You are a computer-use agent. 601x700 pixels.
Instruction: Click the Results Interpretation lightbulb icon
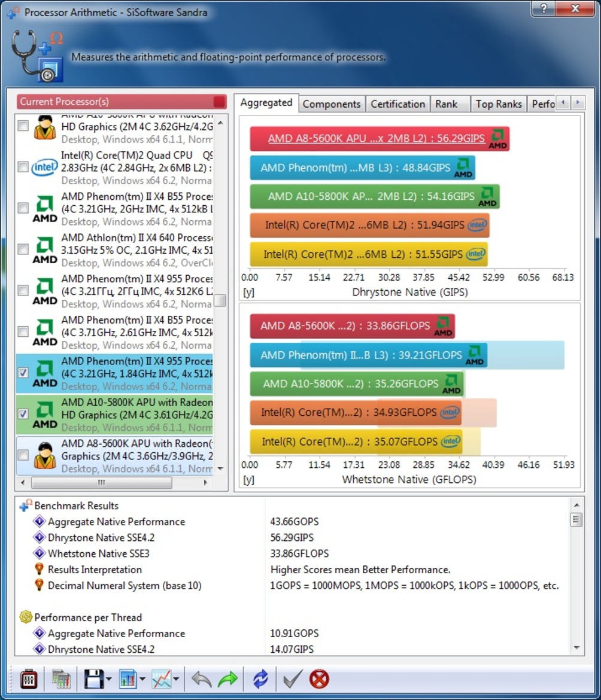40,569
